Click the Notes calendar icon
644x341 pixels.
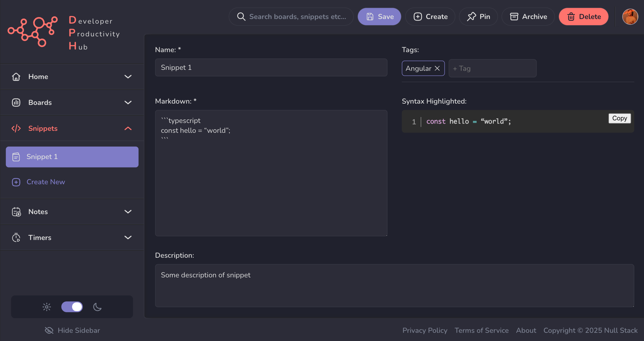[x=16, y=212]
